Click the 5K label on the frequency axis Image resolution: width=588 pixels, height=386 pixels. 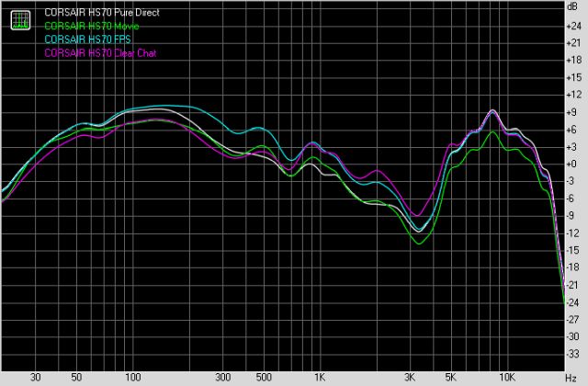[x=451, y=378]
